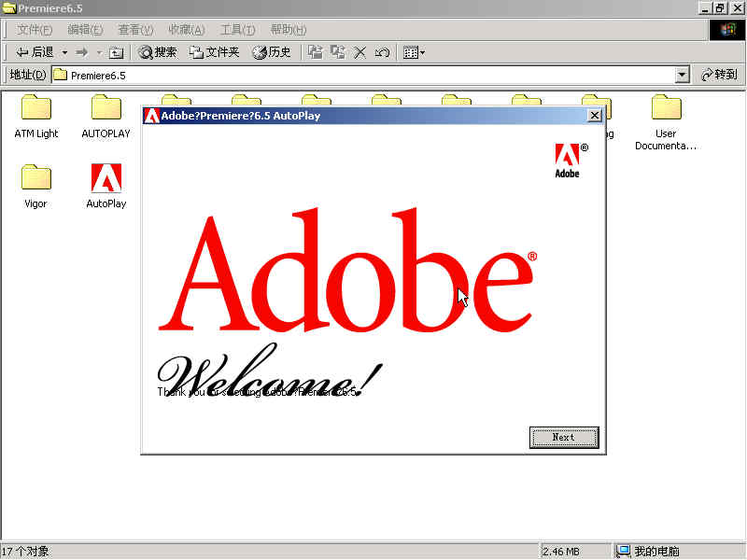Open the 收藏(A) menu
747x560 pixels.
pyautogui.click(x=186, y=30)
